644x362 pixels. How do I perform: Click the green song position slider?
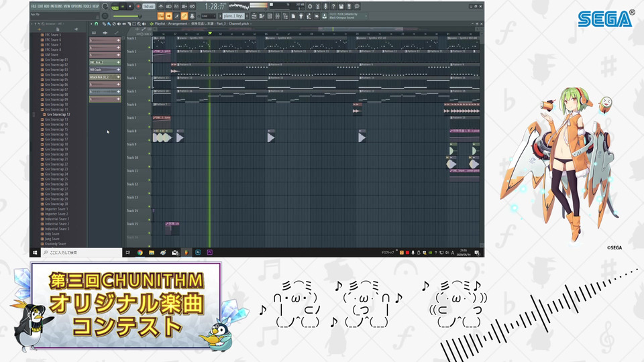point(126,16)
